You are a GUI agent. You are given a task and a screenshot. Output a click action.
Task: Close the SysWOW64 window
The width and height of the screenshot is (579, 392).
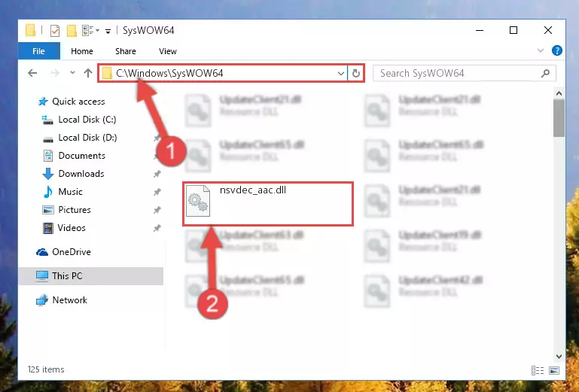[548, 31]
